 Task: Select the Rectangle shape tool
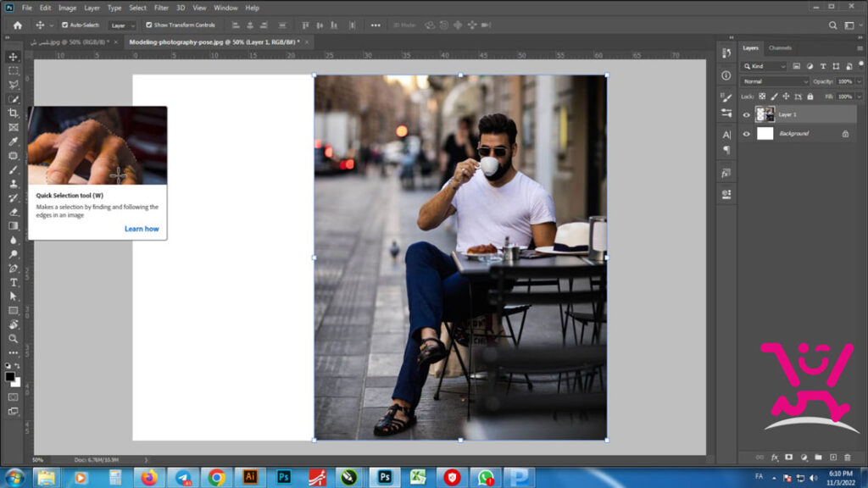pos(14,310)
